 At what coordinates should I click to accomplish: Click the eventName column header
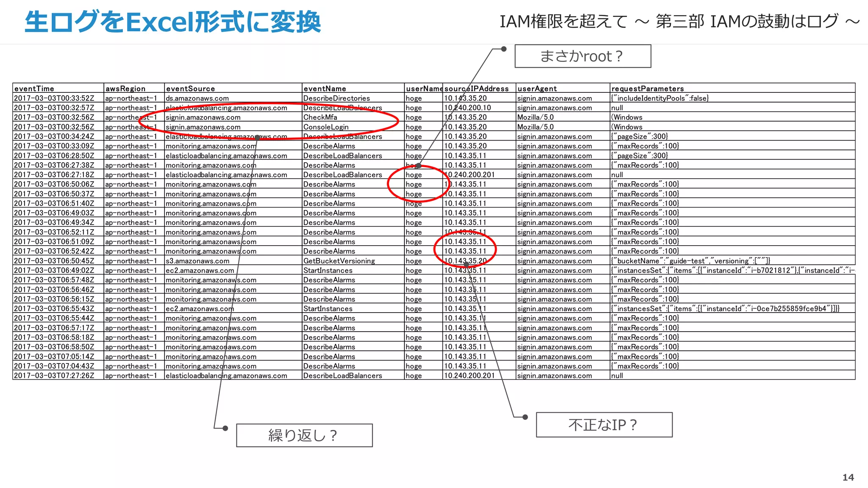click(353, 88)
